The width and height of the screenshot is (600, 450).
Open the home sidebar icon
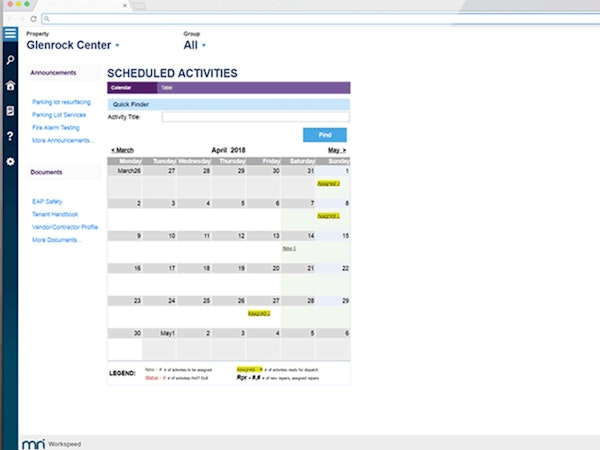[x=10, y=85]
